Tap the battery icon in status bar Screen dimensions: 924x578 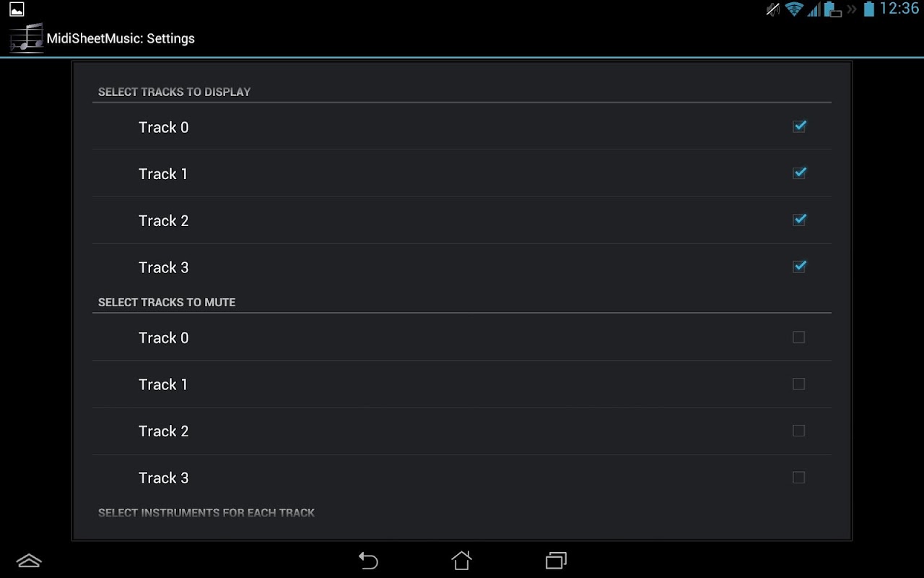pyautogui.click(x=869, y=9)
